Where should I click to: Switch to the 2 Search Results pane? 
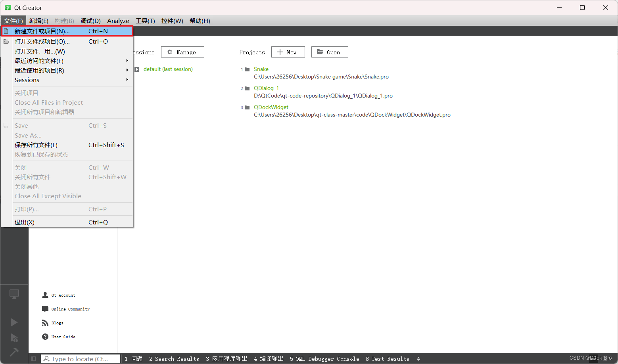174,359
